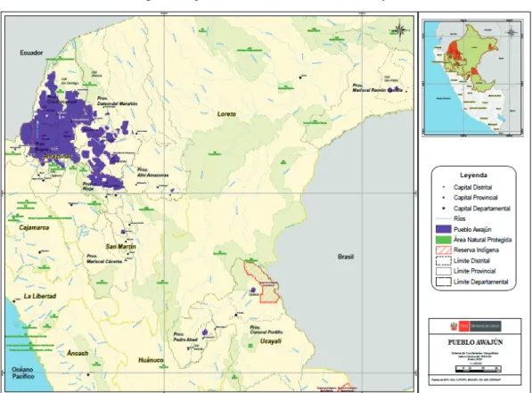Click the 'Límite Departamental' legend label
532x393 pixels.
[481, 282]
